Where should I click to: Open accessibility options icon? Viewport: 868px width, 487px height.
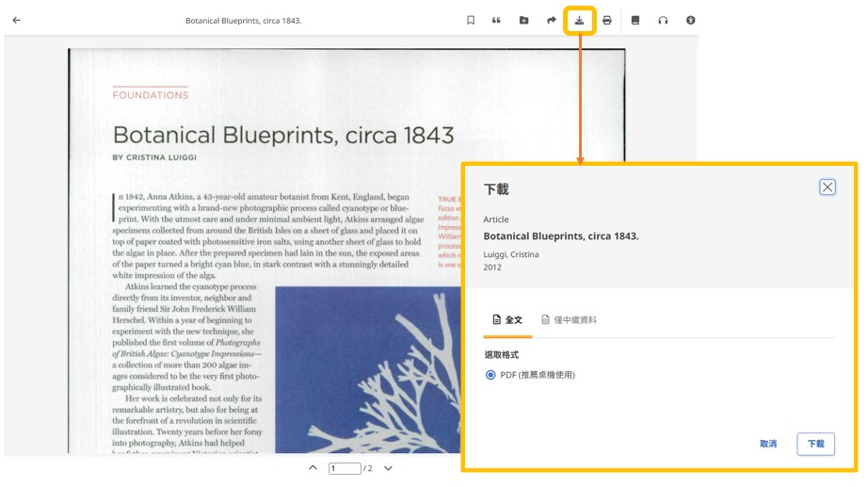coord(691,20)
